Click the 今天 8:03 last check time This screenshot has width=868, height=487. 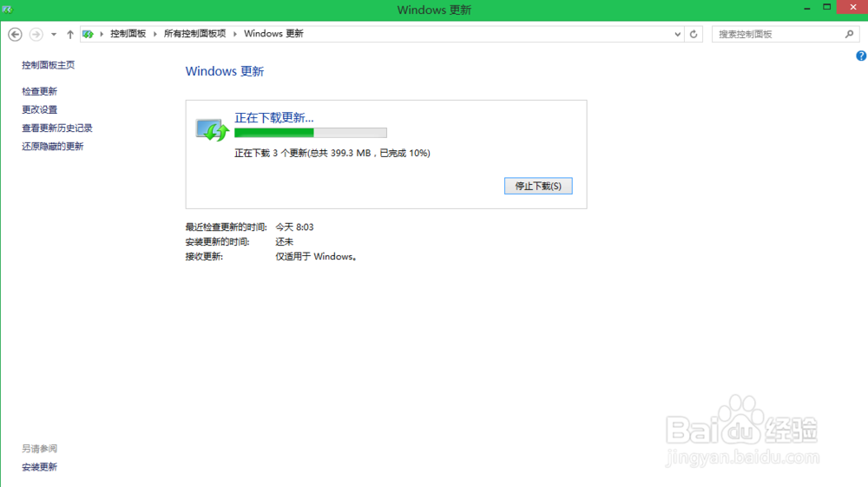(294, 227)
